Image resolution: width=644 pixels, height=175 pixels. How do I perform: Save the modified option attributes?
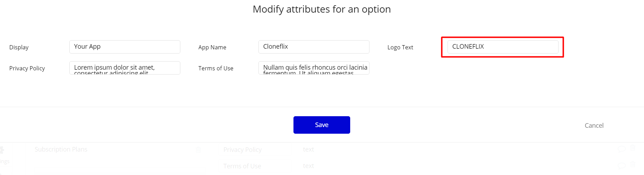[322, 125]
